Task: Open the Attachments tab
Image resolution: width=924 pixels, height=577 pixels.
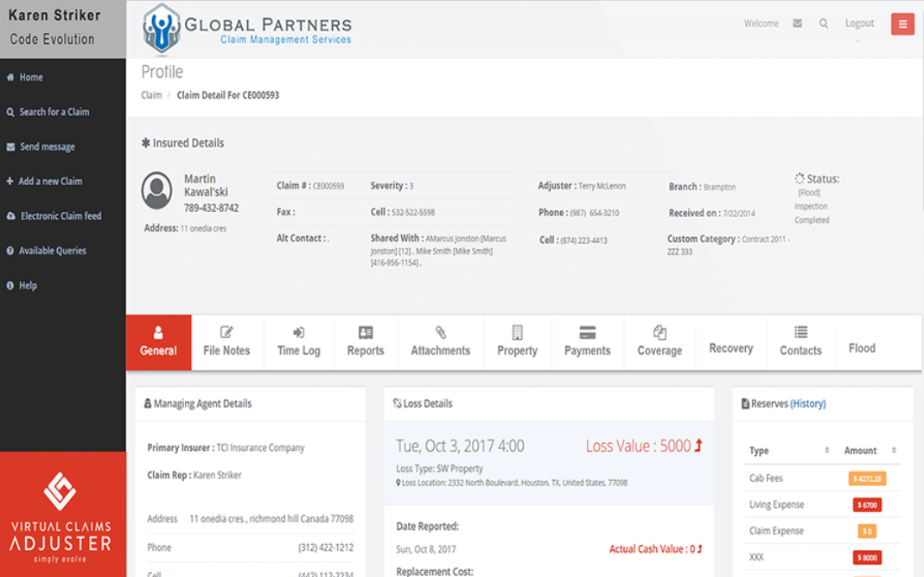Action: coord(440,342)
